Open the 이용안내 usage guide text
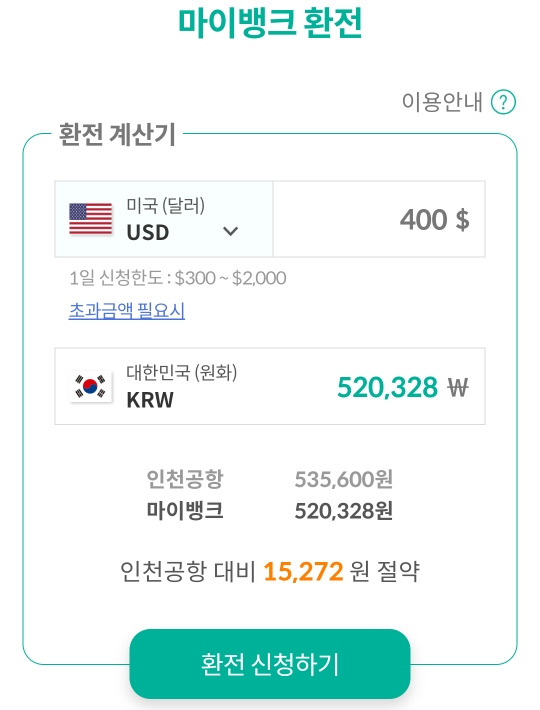 (442, 102)
